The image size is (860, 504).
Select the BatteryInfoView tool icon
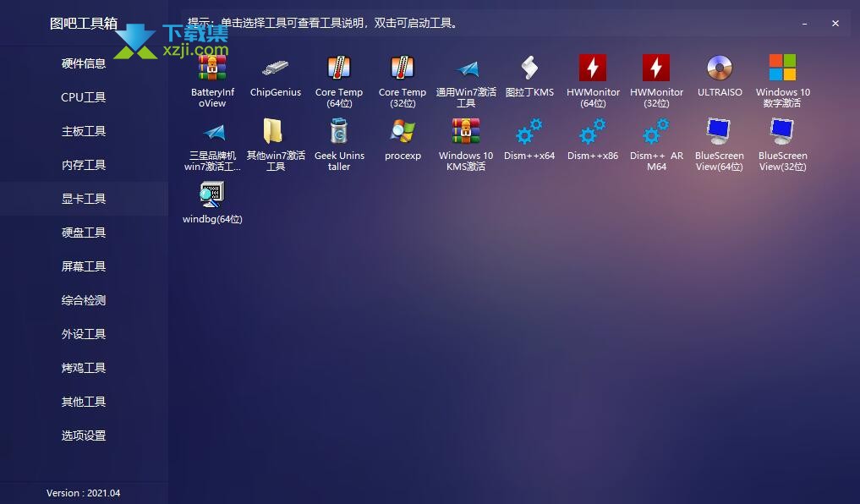(212, 68)
